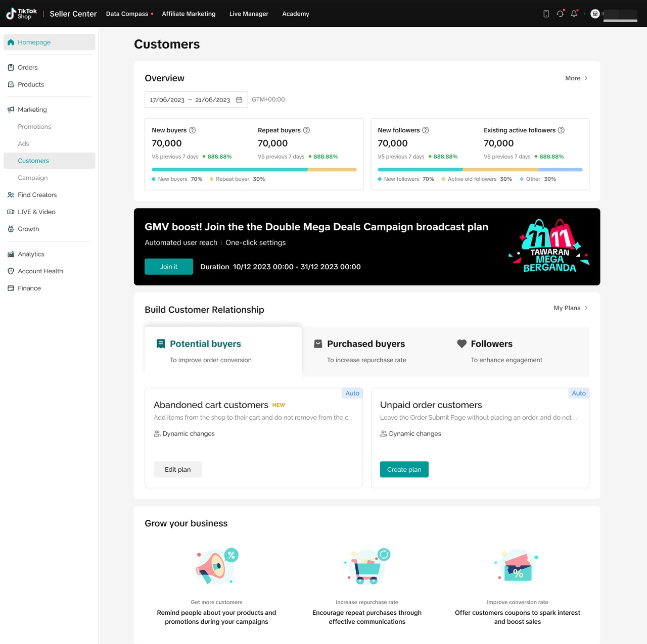Click the Abandoned cart customers title
The image size is (647, 644).
coord(211,405)
